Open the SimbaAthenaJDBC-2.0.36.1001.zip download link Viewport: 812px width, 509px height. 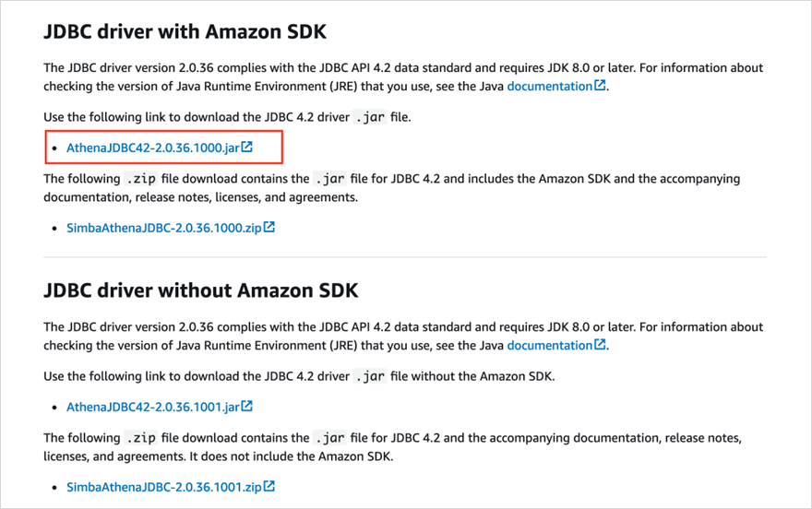[163, 487]
